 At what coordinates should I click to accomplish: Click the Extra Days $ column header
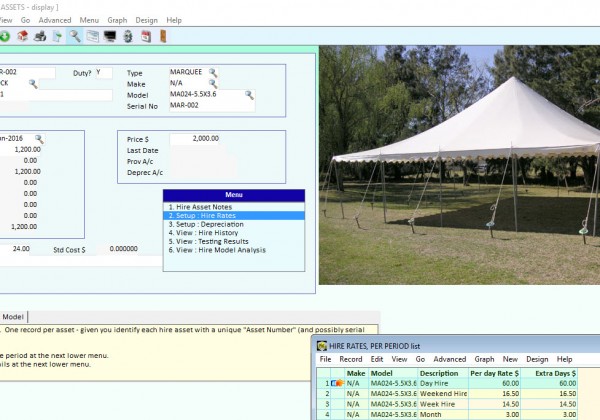click(x=549, y=373)
